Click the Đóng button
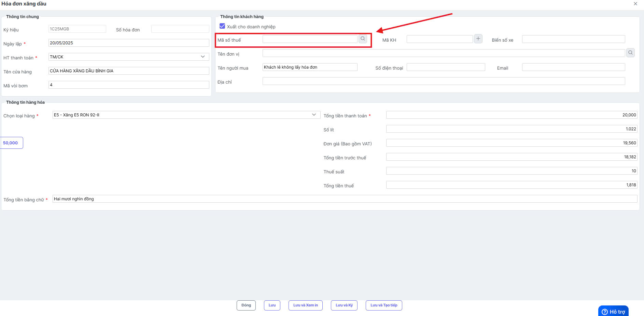This screenshot has width=644, height=316. [246, 305]
